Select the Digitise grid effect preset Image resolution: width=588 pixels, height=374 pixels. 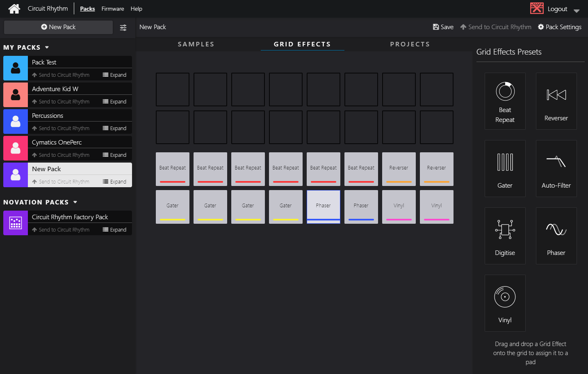click(505, 236)
